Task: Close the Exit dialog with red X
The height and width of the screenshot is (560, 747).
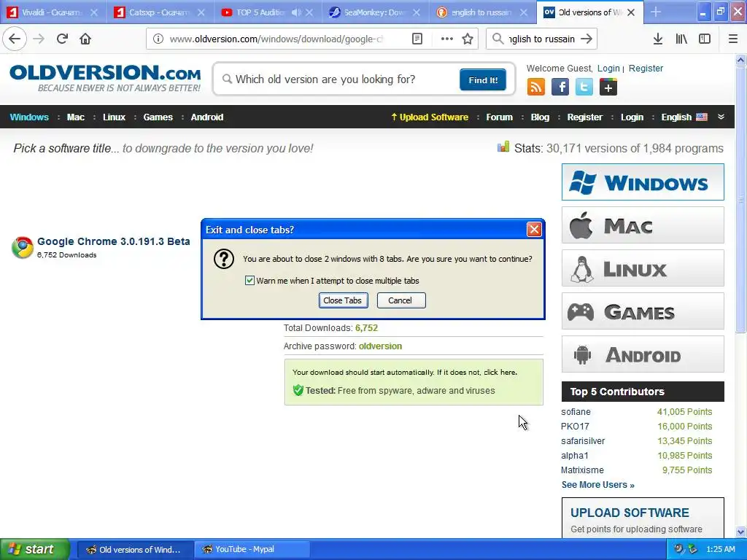Action: pyautogui.click(x=534, y=230)
